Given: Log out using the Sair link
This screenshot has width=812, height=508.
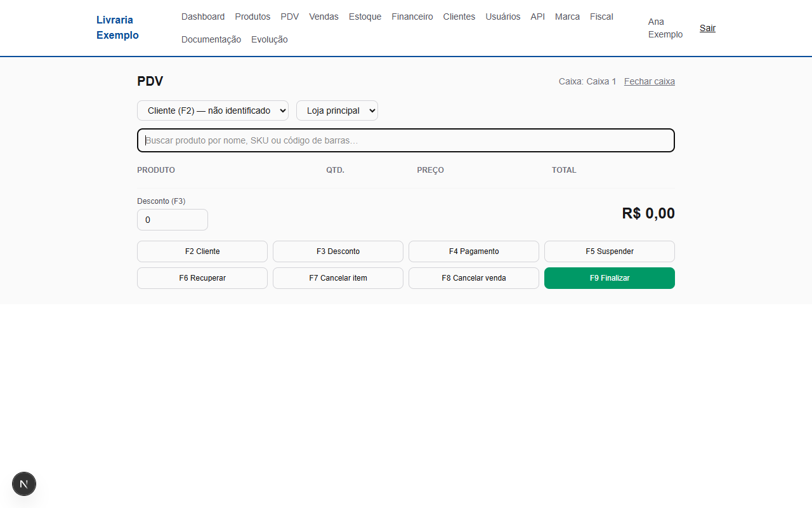Looking at the screenshot, I should (707, 28).
